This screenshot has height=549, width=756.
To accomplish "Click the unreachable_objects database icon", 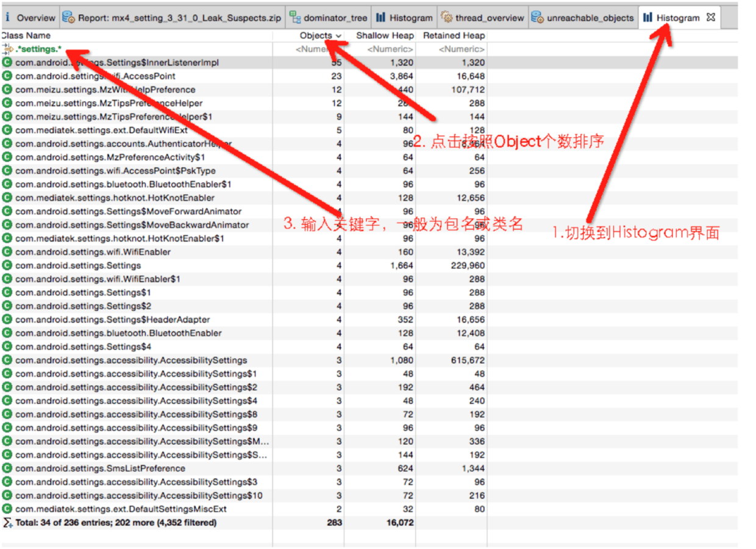I will [538, 17].
